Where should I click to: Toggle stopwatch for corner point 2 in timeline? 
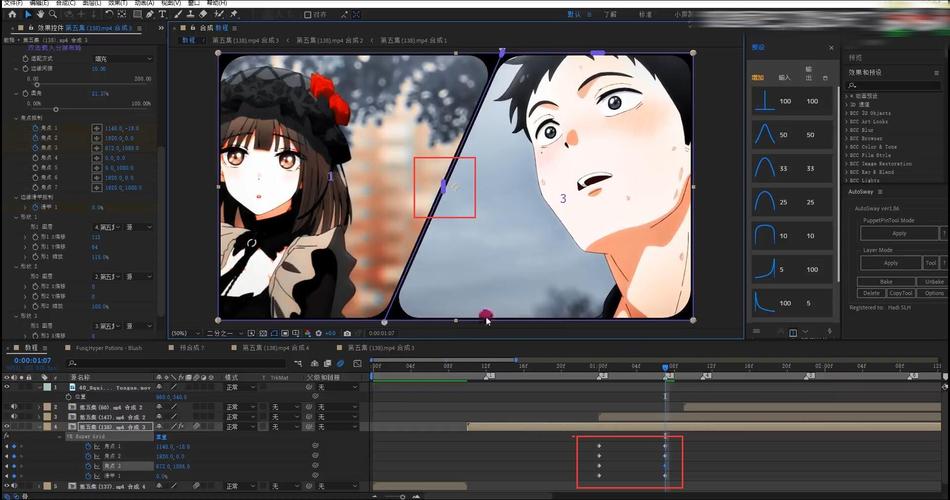(88, 456)
